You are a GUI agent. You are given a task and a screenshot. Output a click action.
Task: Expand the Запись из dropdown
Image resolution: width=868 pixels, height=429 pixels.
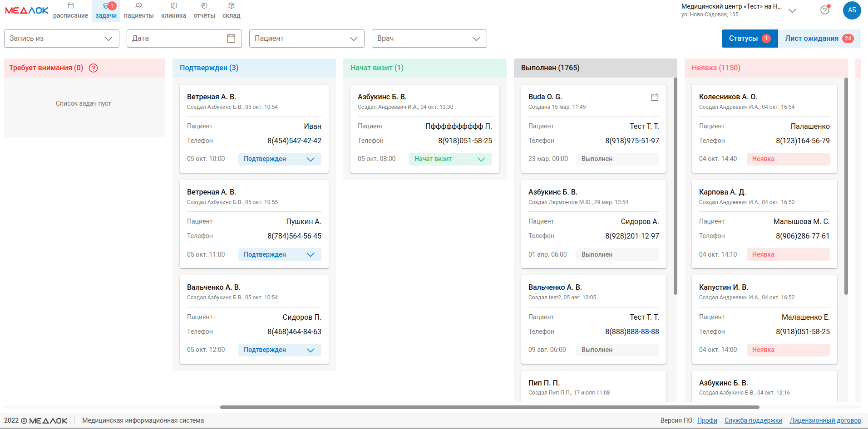coord(62,39)
